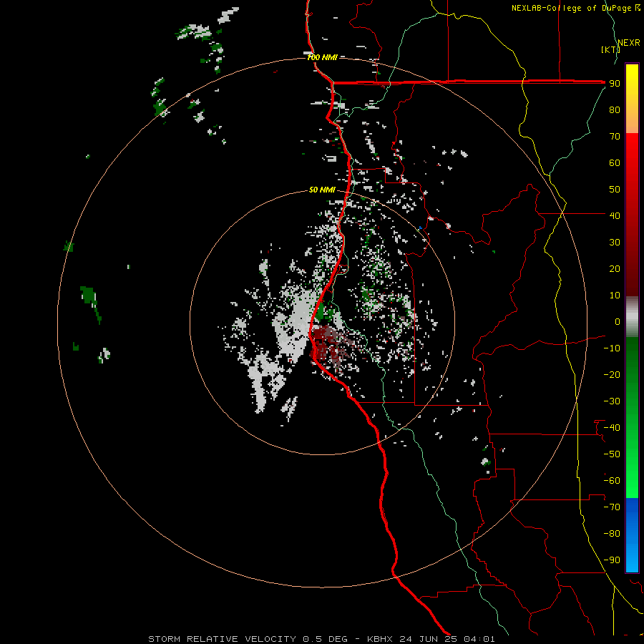This screenshot has height=644, width=644.
Task: Click the yellow segment of the color bar
Action: pos(632,82)
